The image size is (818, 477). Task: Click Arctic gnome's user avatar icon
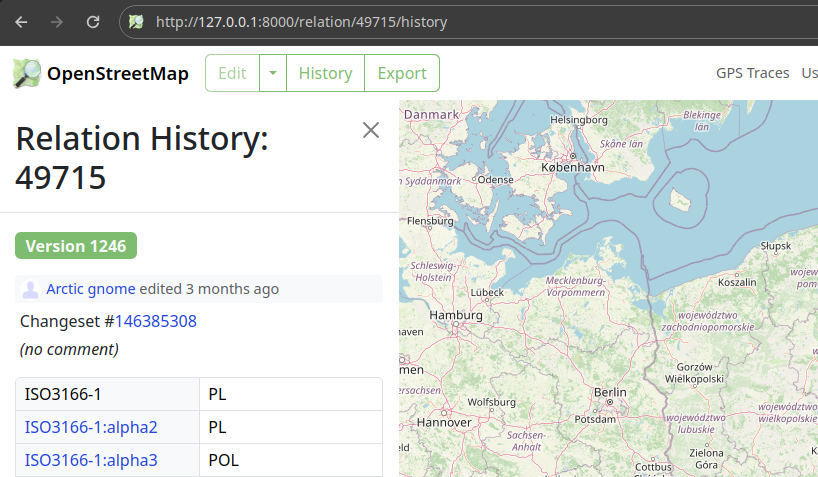tap(31, 290)
